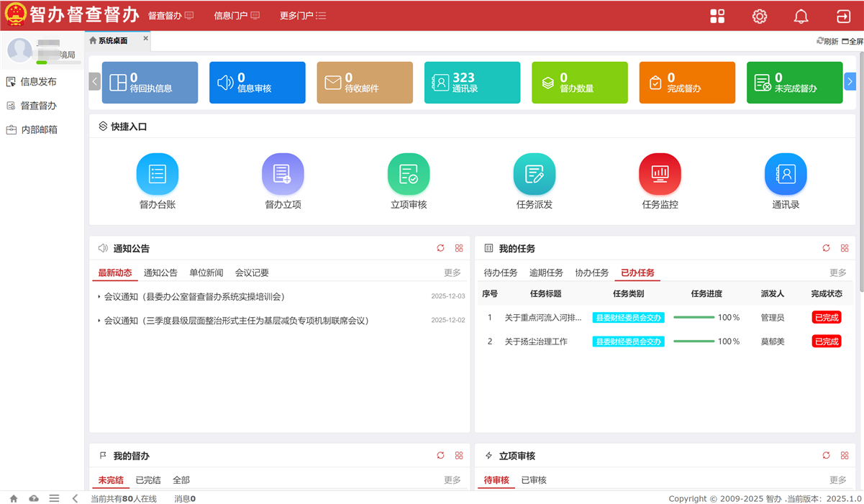Screen dimensions: 864x504
Task: Open the 通讯录 quick entry icon
Action: (x=786, y=174)
